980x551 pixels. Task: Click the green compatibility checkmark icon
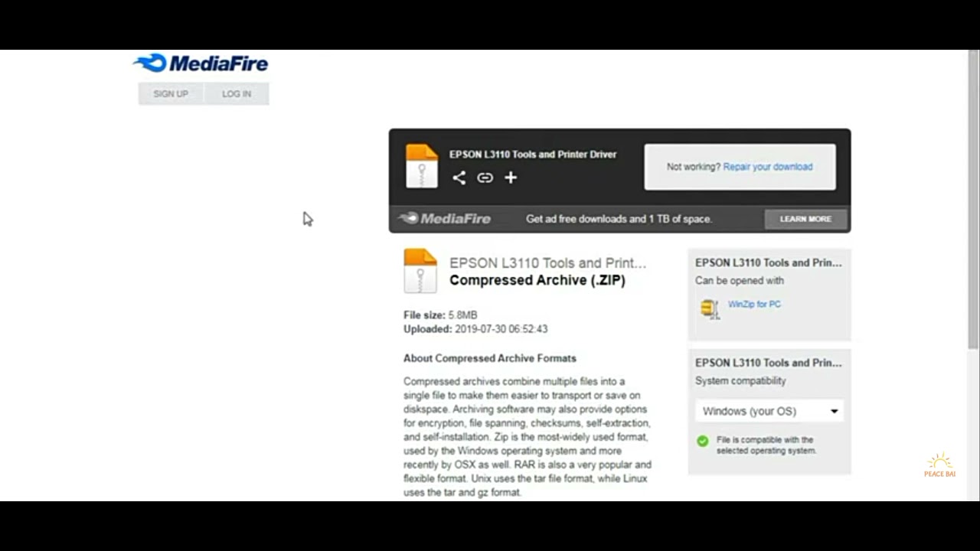pyautogui.click(x=703, y=441)
